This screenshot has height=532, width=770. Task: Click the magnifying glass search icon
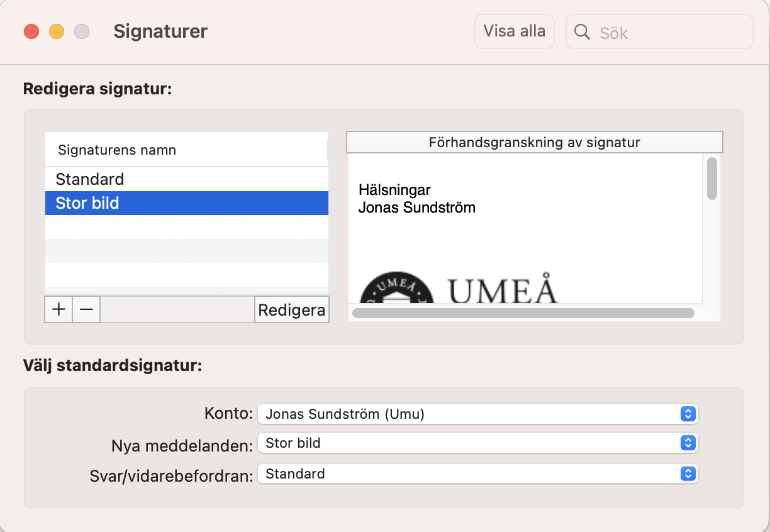(x=583, y=32)
